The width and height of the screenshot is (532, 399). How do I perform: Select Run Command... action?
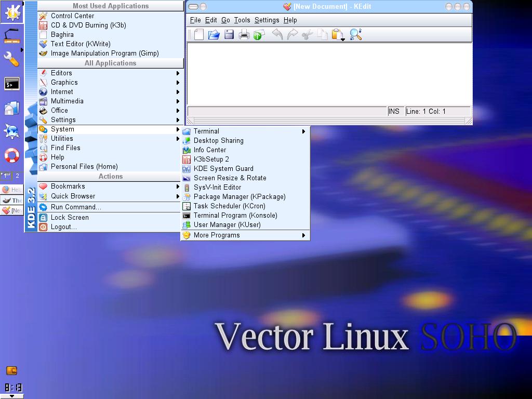[x=109, y=207]
